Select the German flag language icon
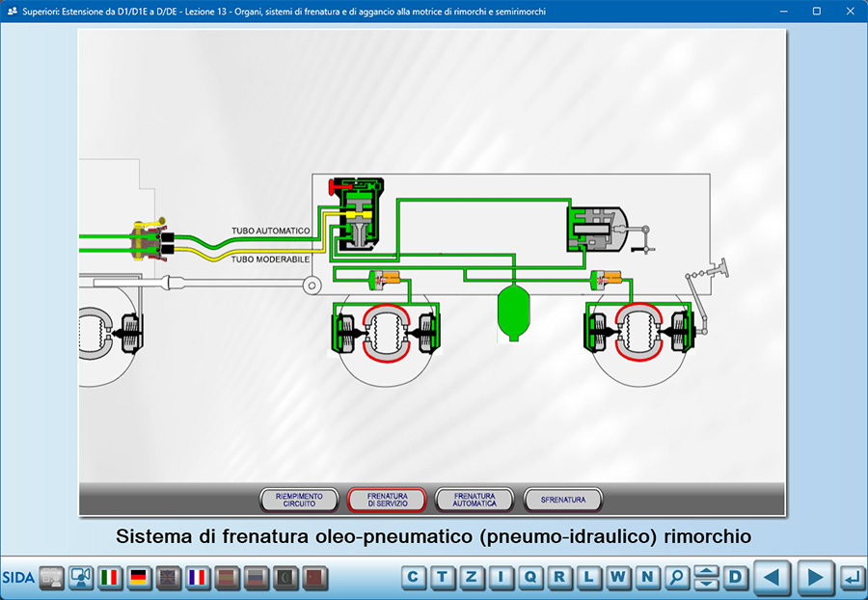The height and width of the screenshot is (600, 868). click(139, 578)
